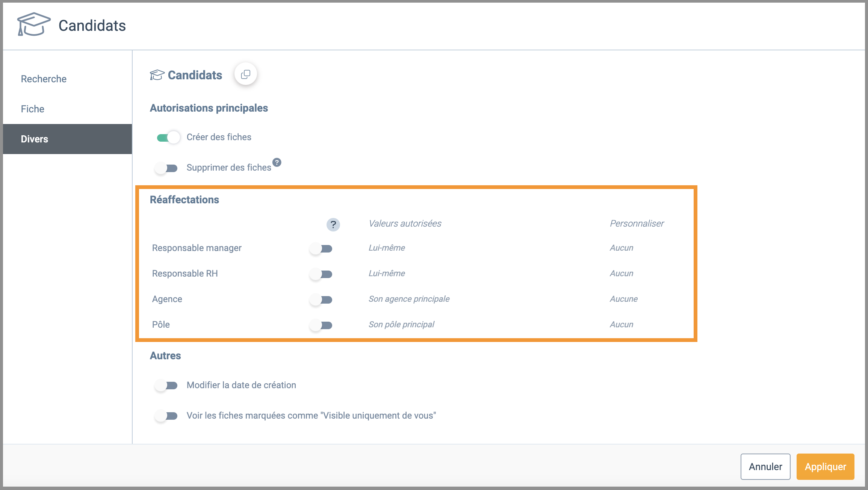Click the Annuler button

765,466
